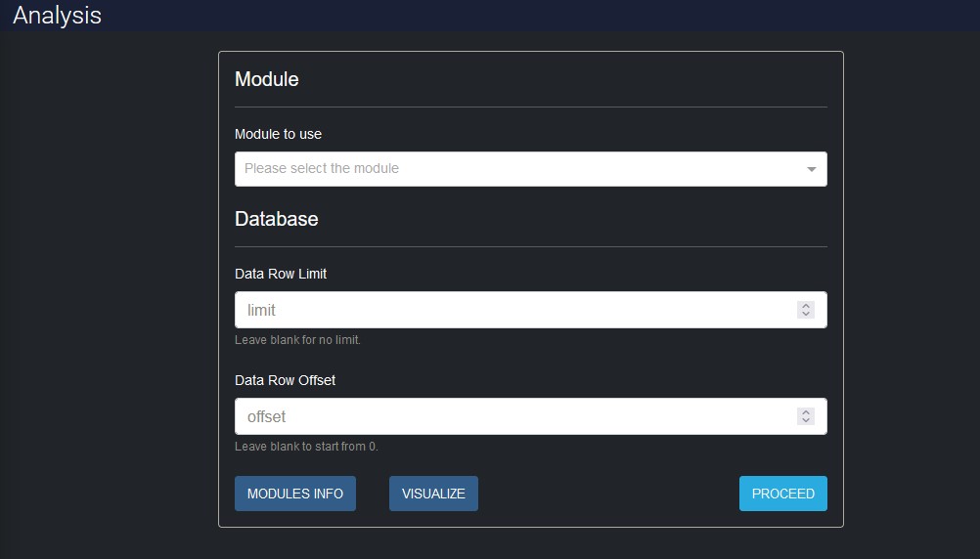
Task: Click the module selector's dropdown arrow
Action: click(x=811, y=169)
